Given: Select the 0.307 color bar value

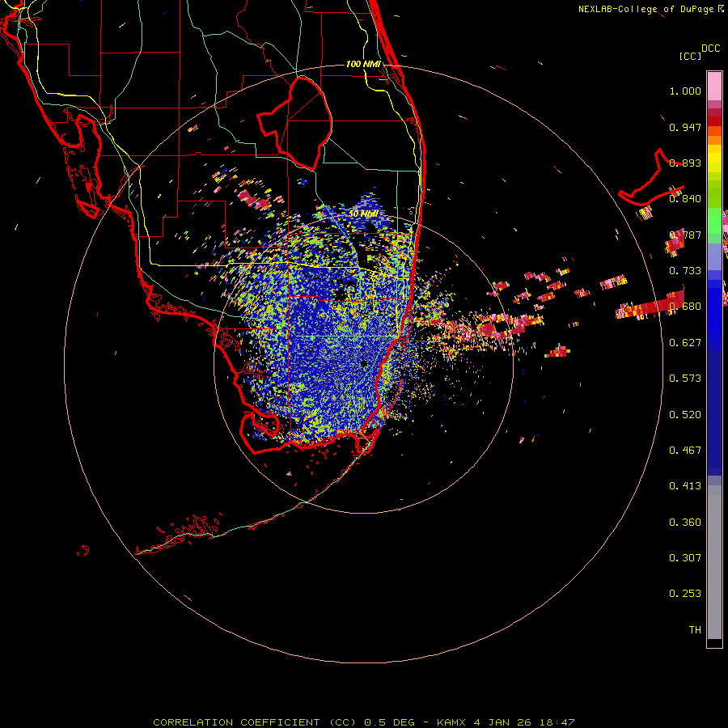Looking at the screenshot, I should tap(685, 558).
